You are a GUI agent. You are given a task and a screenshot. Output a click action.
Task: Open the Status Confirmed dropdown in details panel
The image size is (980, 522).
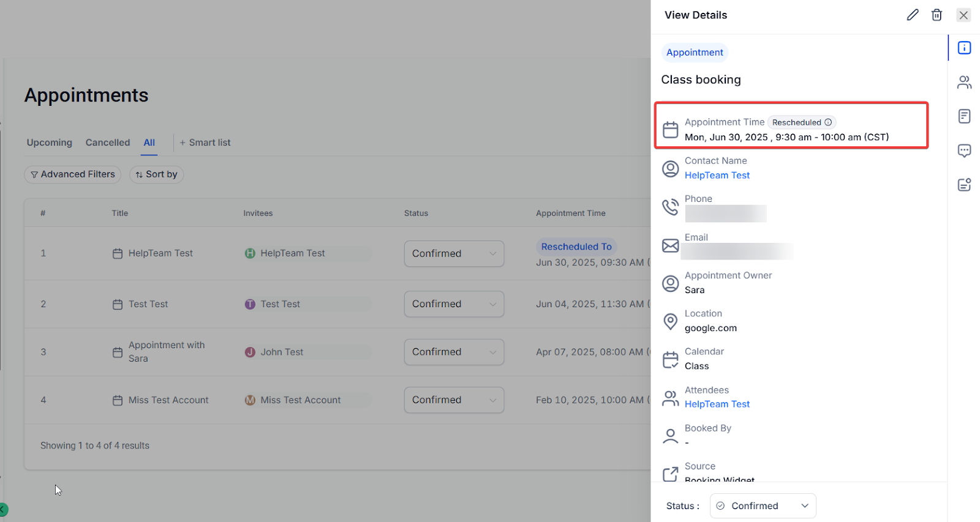(x=763, y=506)
